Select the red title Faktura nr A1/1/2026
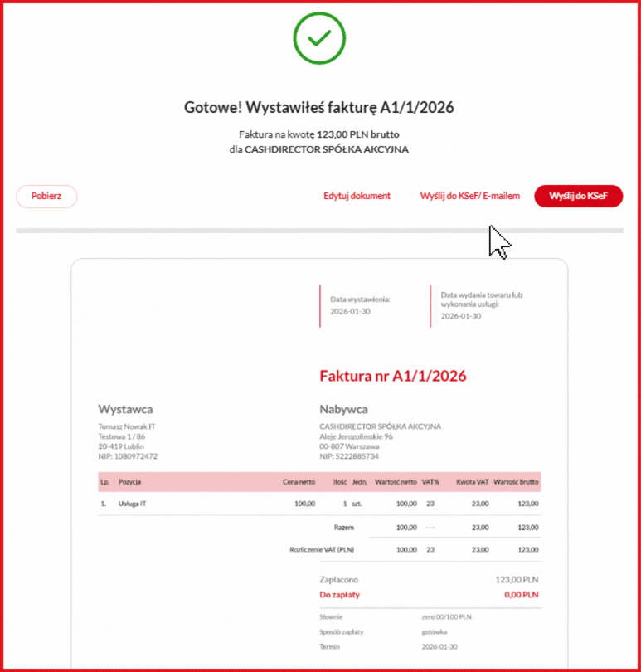Viewport: 641px width, 672px height. click(393, 376)
